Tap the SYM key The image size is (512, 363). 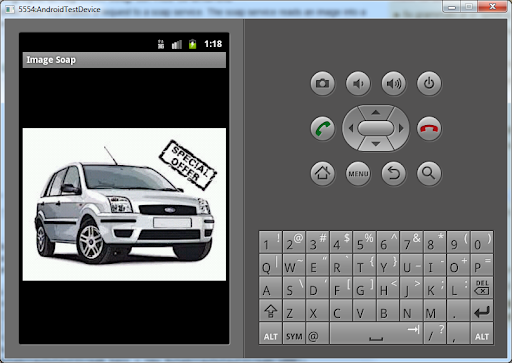(x=294, y=334)
